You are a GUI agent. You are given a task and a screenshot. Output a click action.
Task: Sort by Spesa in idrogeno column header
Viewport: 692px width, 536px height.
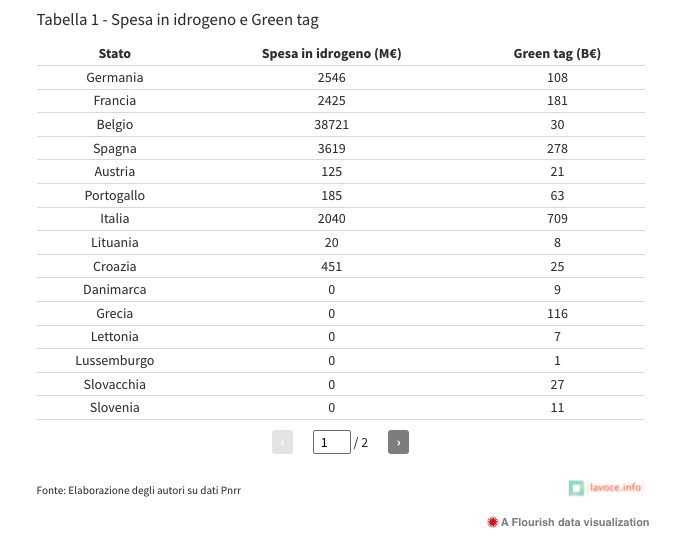[x=331, y=54]
